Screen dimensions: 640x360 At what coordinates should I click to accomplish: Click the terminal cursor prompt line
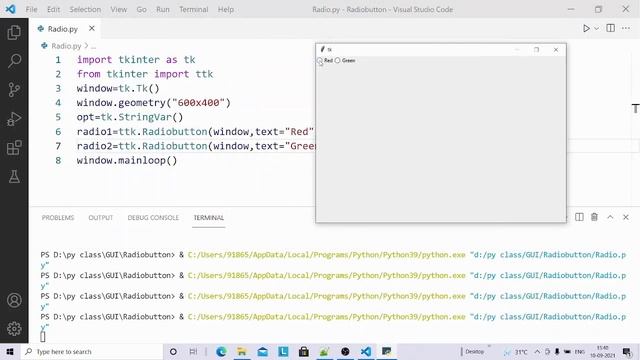[43, 337]
